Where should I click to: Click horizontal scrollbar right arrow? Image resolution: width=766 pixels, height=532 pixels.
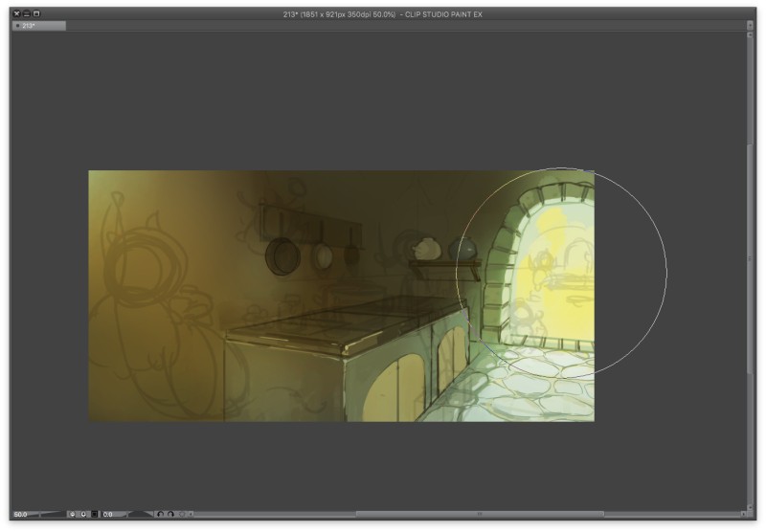point(743,514)
